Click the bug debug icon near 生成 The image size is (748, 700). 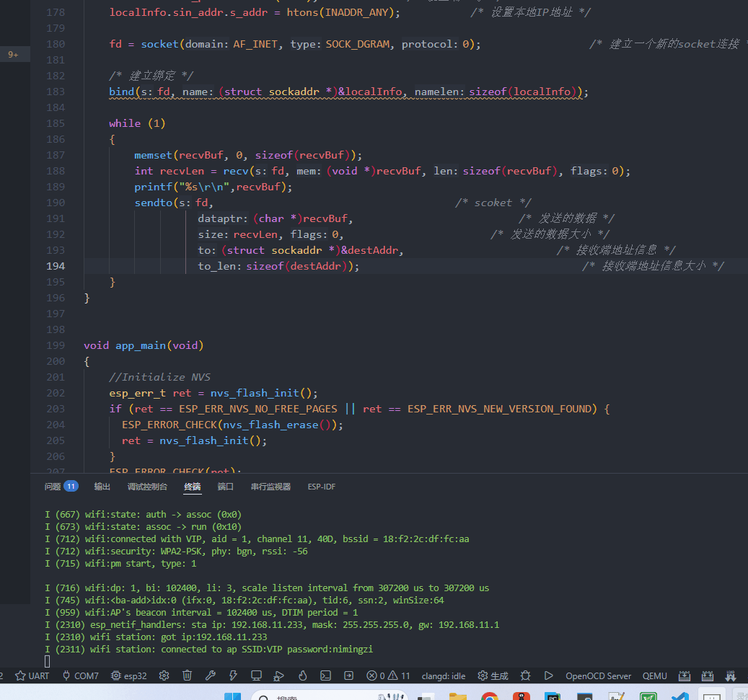(x=526, y=675)
